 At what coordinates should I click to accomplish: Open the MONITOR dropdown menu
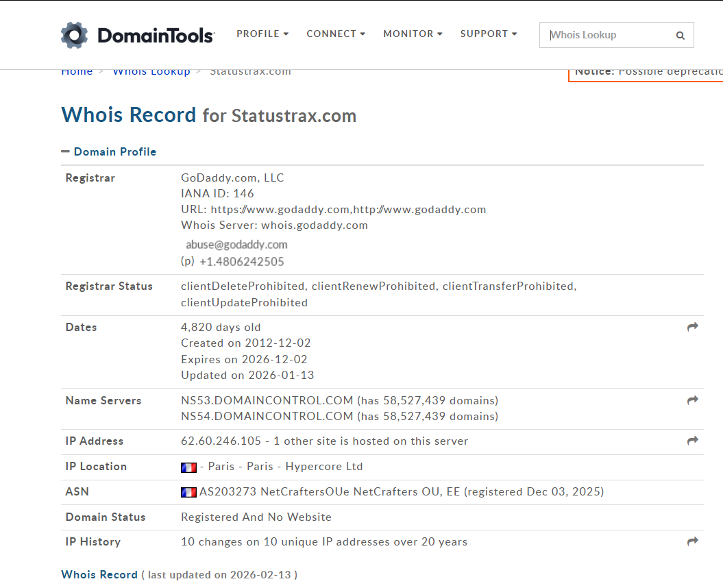point(413,34)
